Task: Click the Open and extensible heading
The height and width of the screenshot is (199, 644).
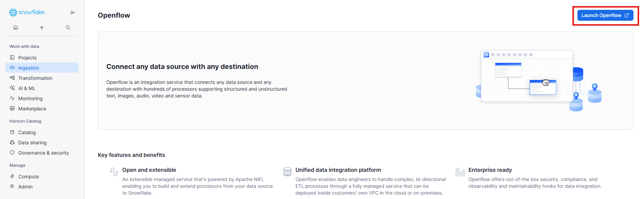Action: click(x=149, y=170)
